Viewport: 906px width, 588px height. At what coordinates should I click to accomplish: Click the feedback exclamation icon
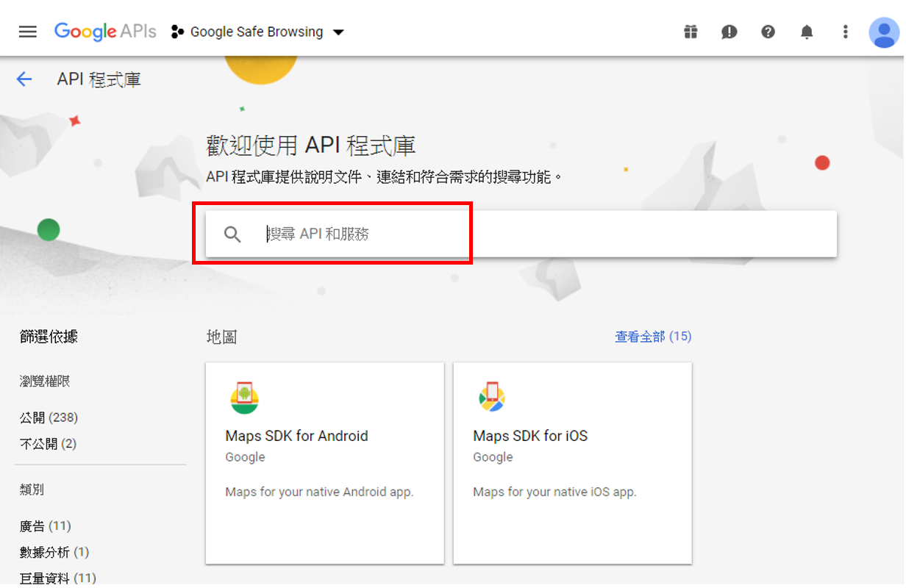(729, 32)
